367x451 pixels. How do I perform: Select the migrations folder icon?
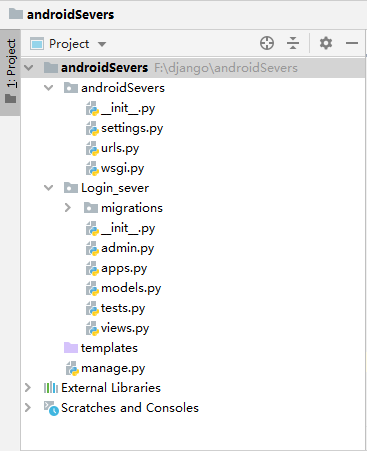91,208
